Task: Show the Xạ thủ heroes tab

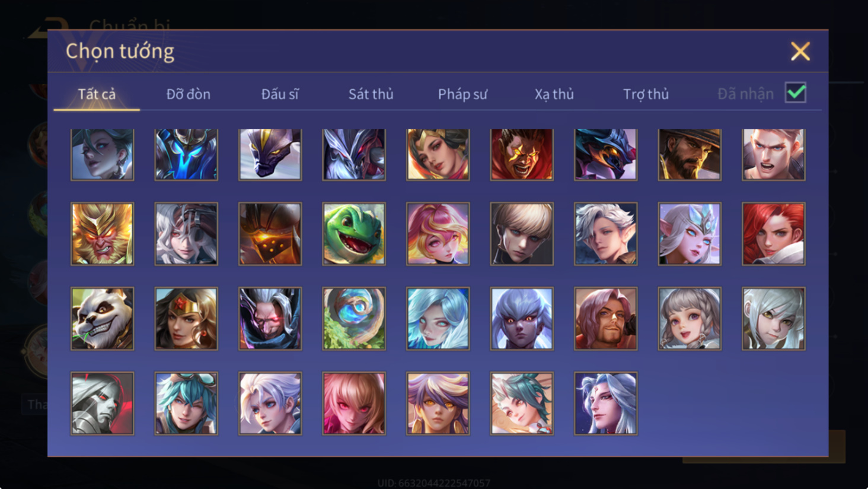Action: pyautogui.click(x=554, y=94)
